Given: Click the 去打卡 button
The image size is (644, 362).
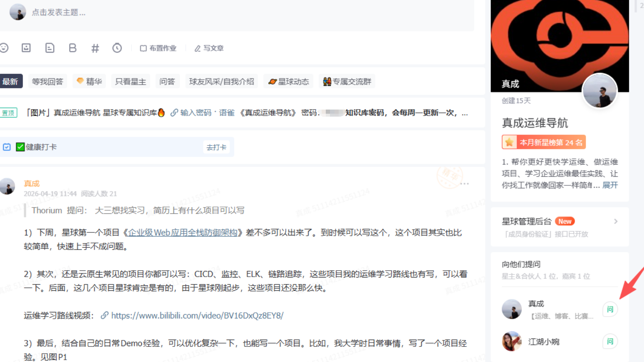Looking at the screenshot, I should (x=216, y=147).
